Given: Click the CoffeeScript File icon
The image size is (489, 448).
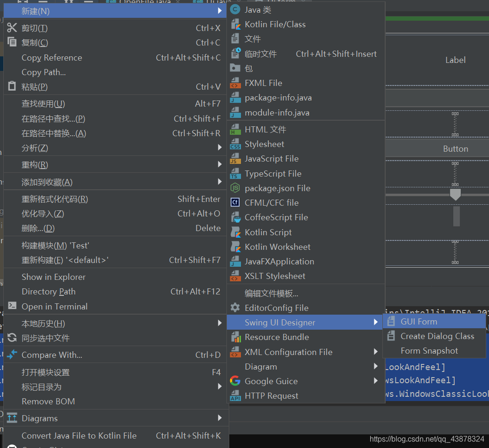Looking at the screenshot, I should pyautogui.click(x=235, y=217).
